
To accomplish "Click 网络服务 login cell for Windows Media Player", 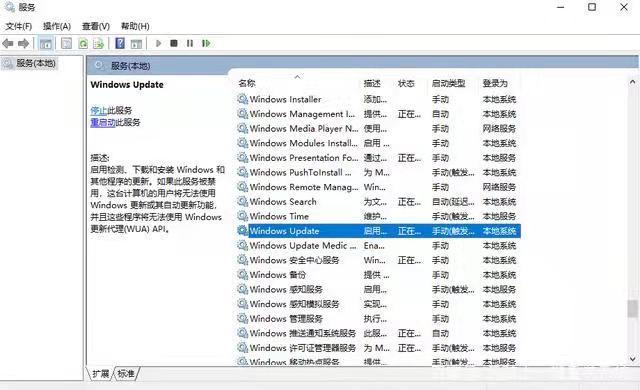I will (499, 129).
